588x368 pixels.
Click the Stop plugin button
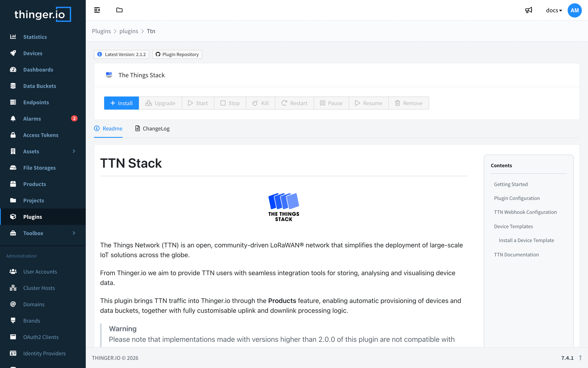point(230,103)
